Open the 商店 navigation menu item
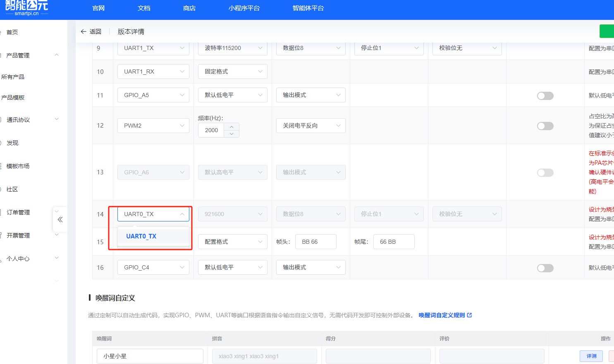614x364 pixels. (x=189, y=7)
